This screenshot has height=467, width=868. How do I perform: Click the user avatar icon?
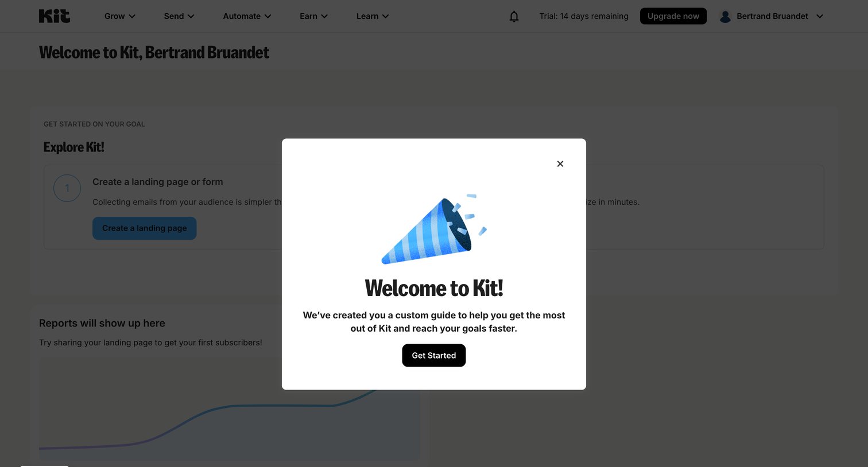[x=725, y=16]
